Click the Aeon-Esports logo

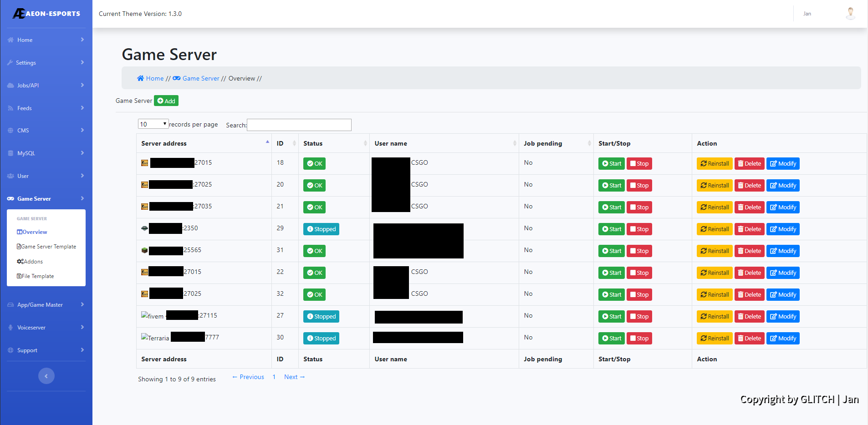(46, 14)
